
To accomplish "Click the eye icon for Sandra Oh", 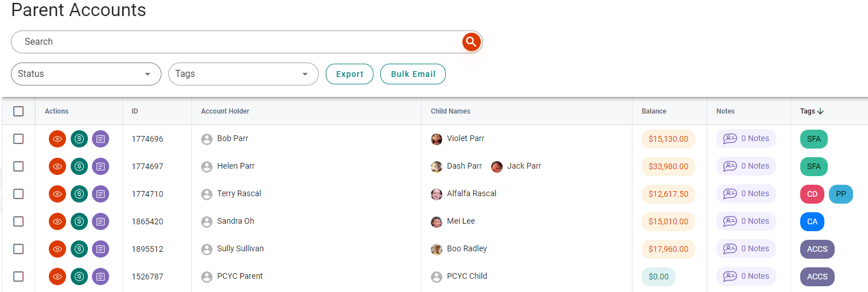I will pos(57,221).
